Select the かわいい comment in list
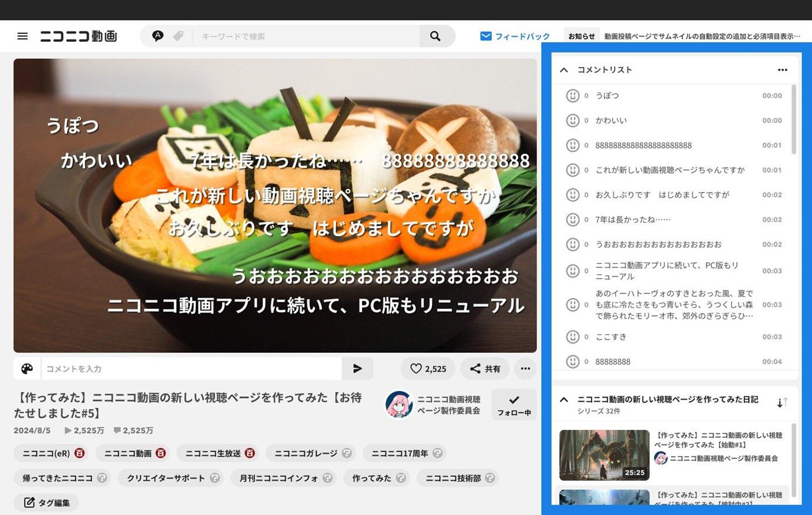 tap(611, 120)
